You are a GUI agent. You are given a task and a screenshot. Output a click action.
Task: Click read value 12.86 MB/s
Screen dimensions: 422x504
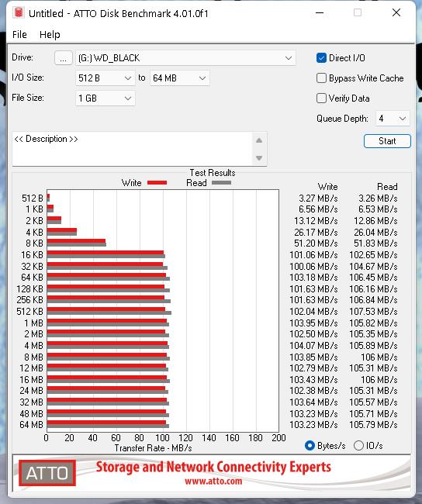375,221
